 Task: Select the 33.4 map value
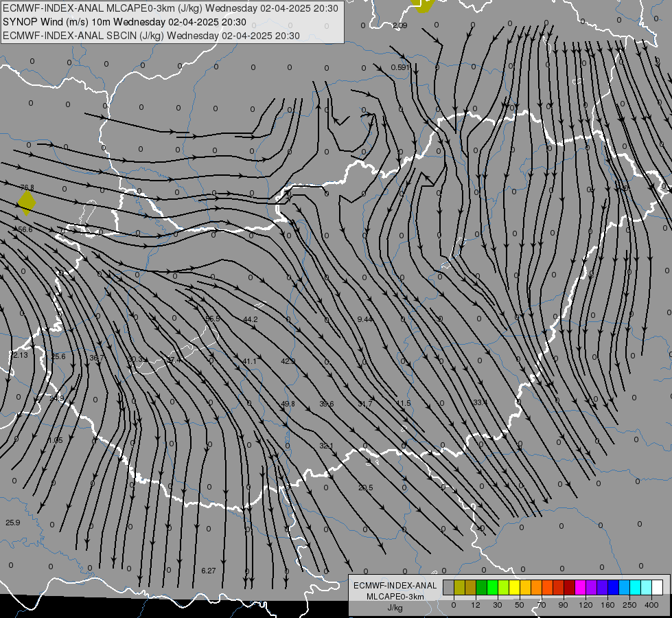pos(480,402)
